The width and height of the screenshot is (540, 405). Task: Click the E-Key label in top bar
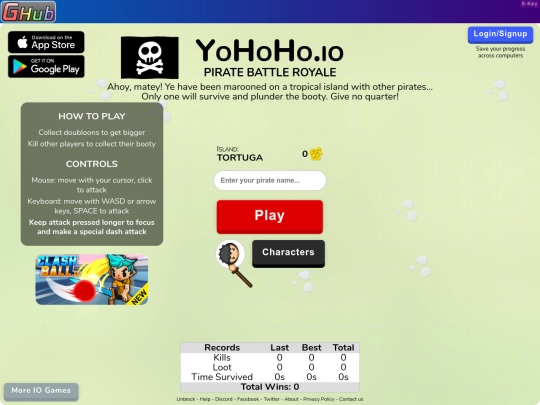[x=529, y=4]
